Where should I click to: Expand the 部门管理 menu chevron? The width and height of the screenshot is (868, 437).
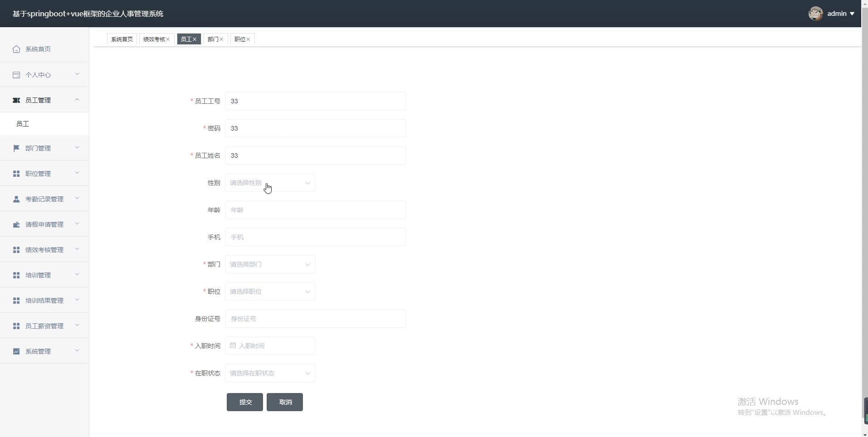tap(77, 147)
